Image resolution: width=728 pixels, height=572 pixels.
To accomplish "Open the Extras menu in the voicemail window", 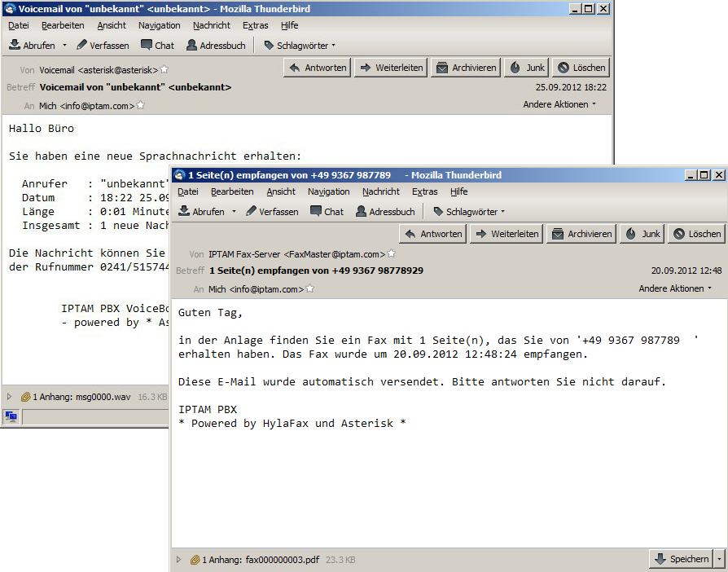I will click(255, 25).
